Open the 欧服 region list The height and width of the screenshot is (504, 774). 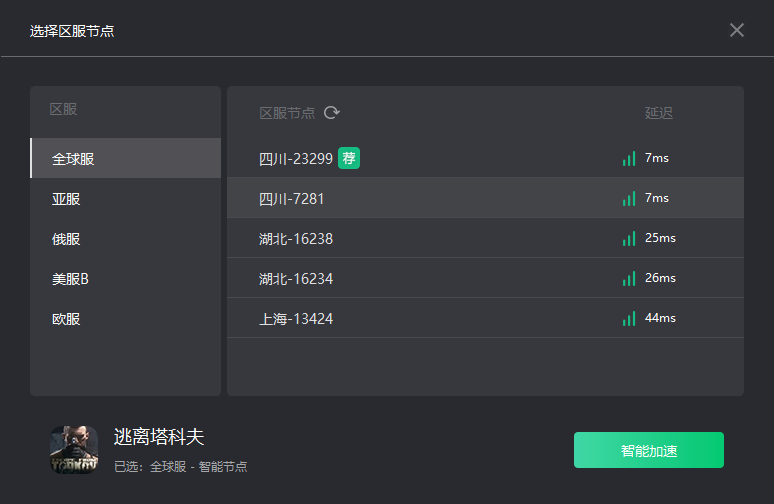[x=125, y=319]
